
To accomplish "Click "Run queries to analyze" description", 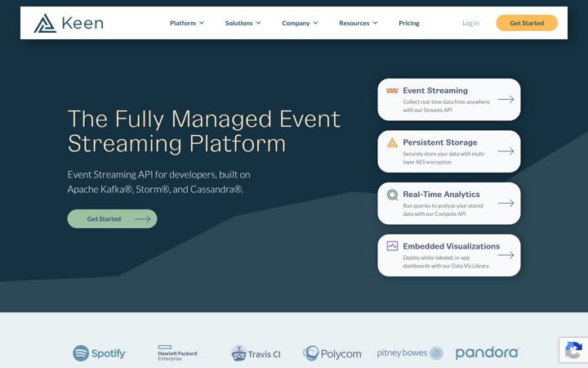I will click(443, 209).
